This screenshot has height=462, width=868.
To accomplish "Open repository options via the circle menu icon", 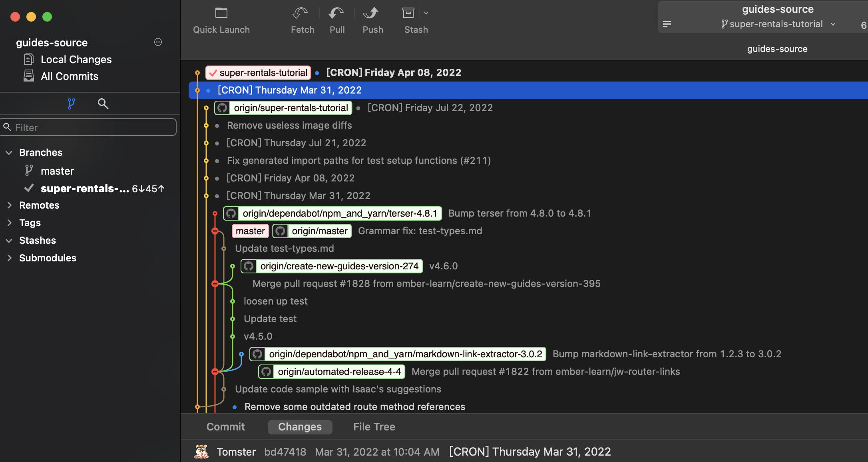I will 158,42.
